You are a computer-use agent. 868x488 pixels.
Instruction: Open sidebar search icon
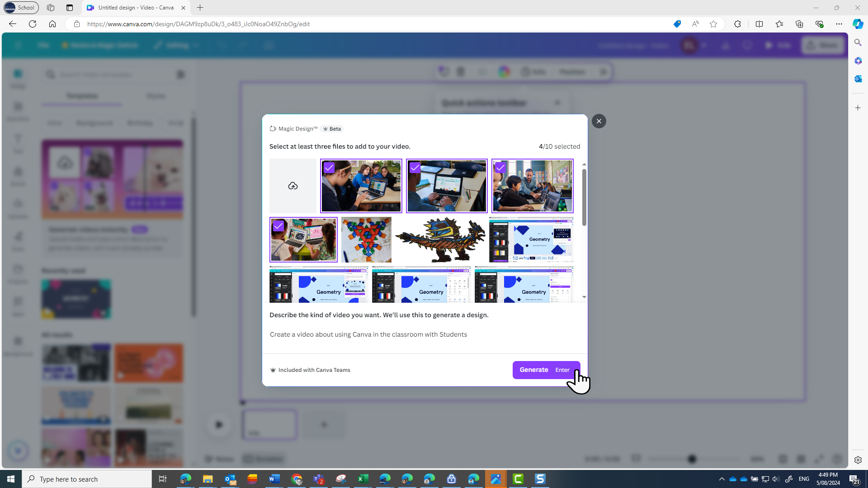(858, 42)
